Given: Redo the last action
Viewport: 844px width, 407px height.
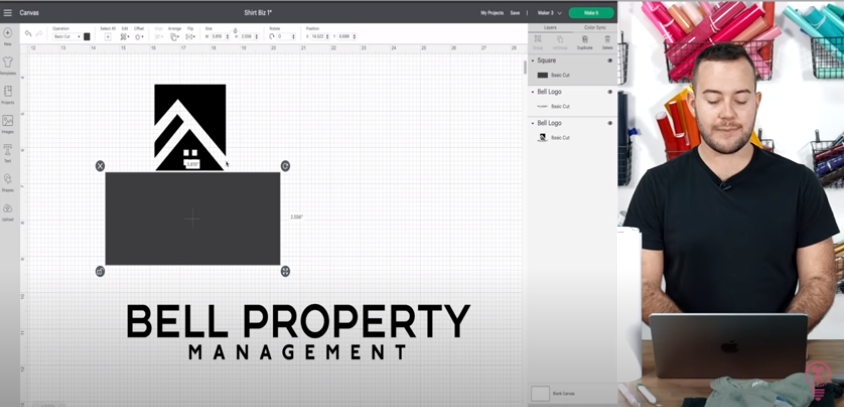Looking at the screenshot, I should pyautogui.click(x=39, y=33).
